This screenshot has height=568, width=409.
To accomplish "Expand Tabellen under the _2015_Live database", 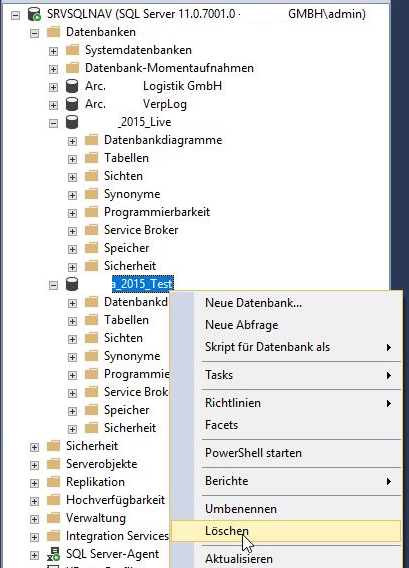I will (x=72, y=159).
